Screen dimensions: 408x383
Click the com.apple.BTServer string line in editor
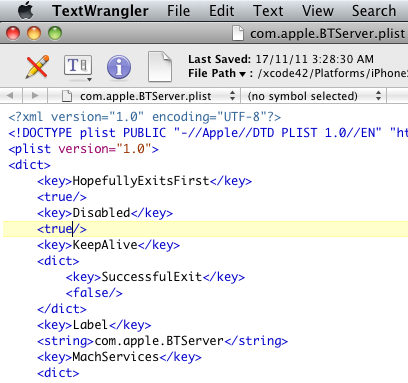(x=162, y=341)
